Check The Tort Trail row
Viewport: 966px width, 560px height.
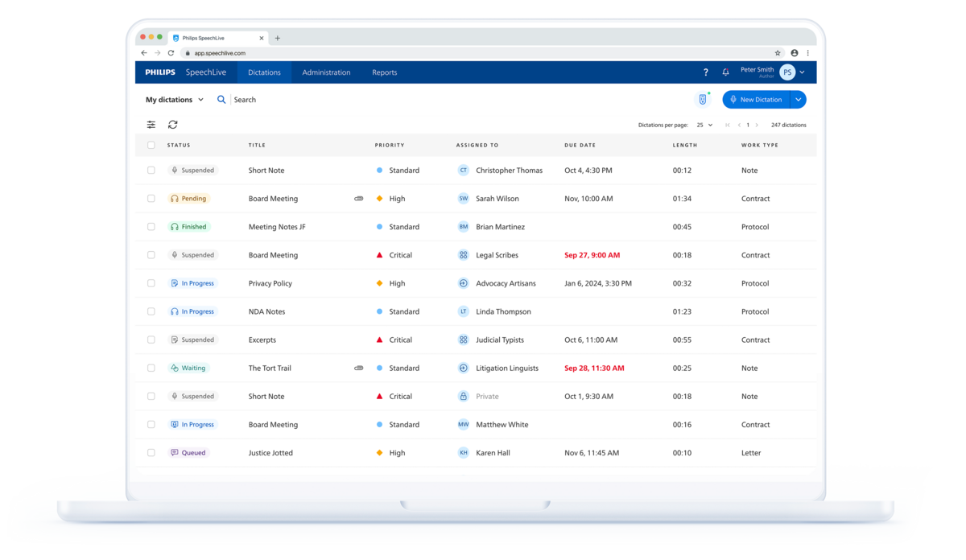(x=151, y=368)
